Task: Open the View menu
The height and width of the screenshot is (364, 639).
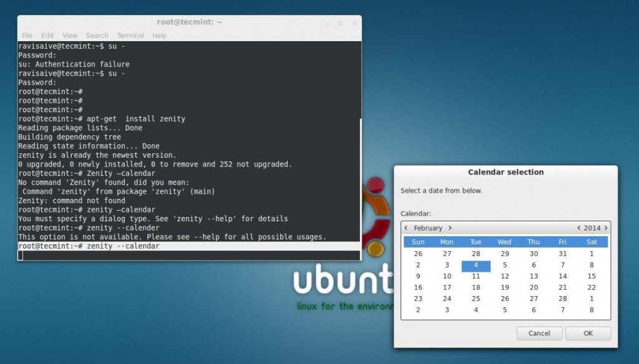Action: pos(70,36)
